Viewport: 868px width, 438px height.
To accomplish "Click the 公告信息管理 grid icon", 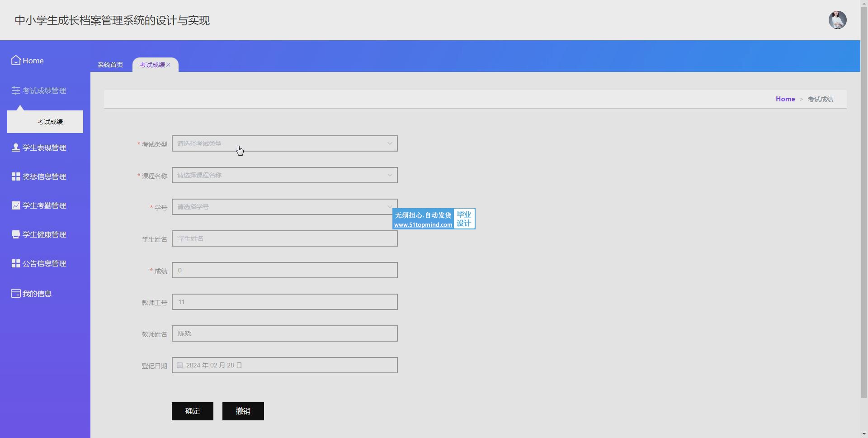I will point(16,264).
